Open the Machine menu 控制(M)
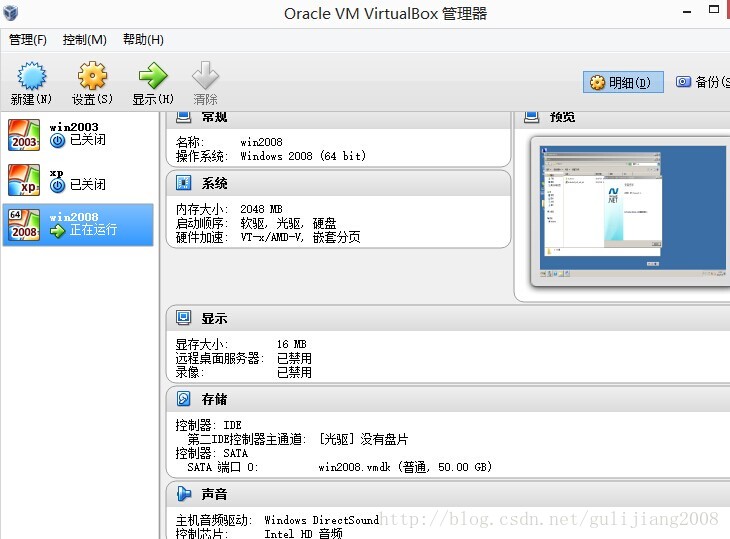The width and height of the screenshot is (730, 539). [85, 40]
